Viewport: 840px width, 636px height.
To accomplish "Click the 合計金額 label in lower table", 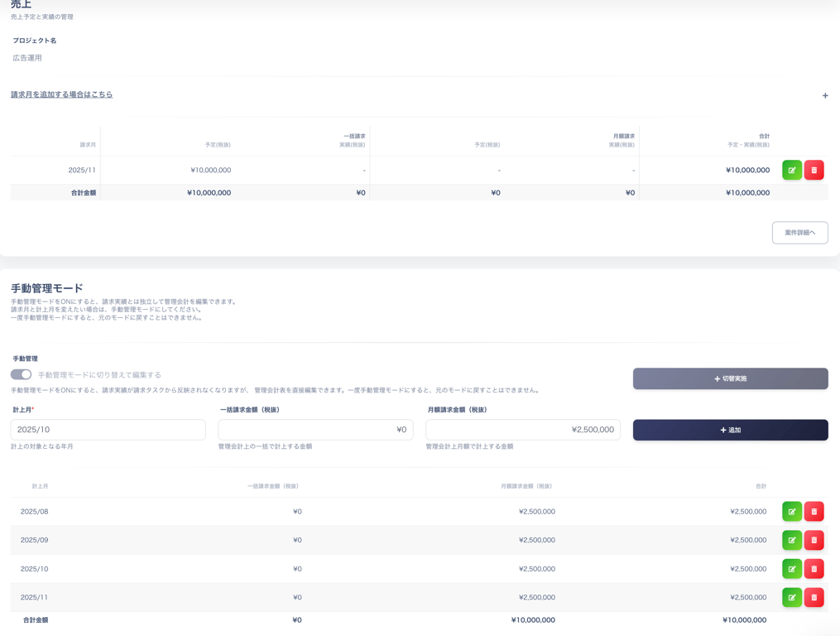I will point(36,620).
